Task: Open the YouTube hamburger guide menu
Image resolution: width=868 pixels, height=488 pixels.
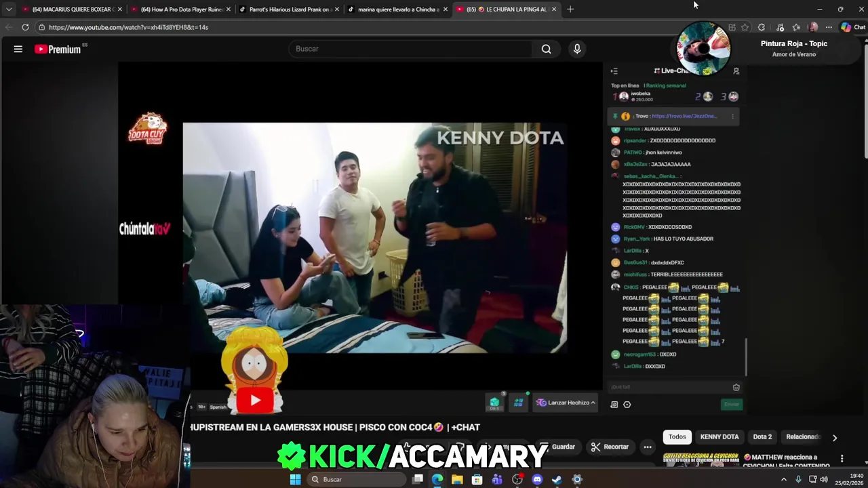Action: 18,49
